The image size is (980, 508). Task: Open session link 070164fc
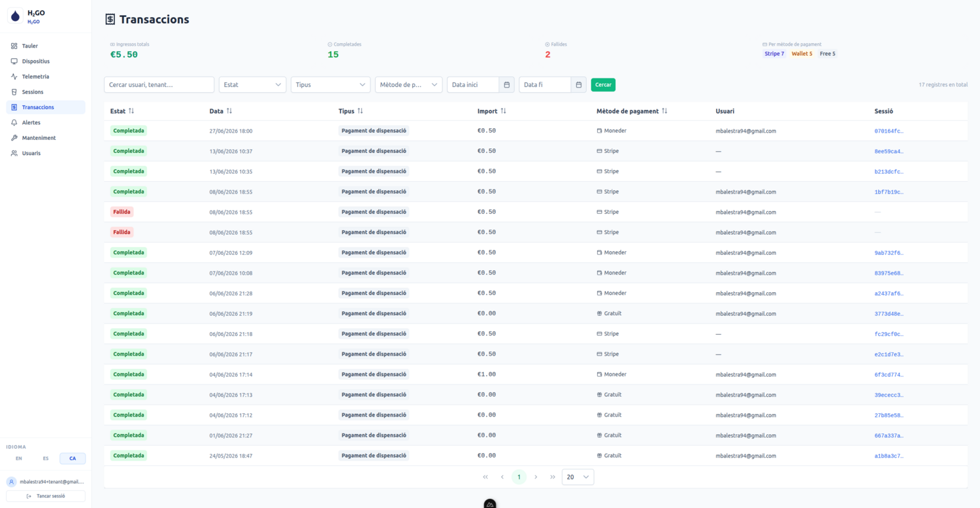[889, 131]
